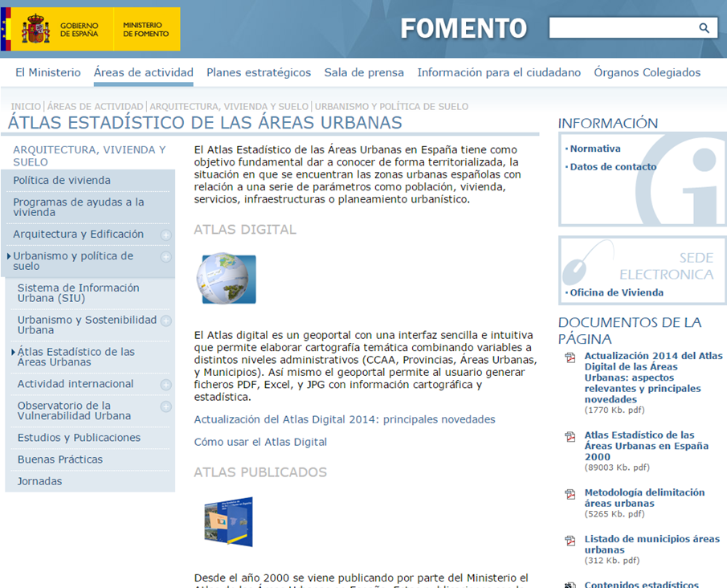Viewport: 727px width, 588px height.
Task: Open Contenidos estadísticos document link
Action: [x=642, y=584]
